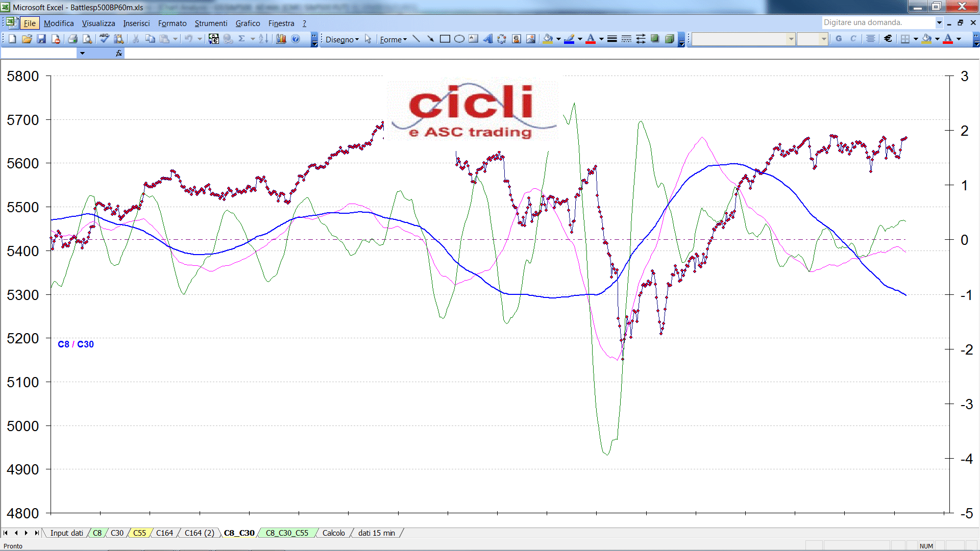Open the Grafico menu
Viewport: 980px width, 551px height.
click(x=248, y=23)
